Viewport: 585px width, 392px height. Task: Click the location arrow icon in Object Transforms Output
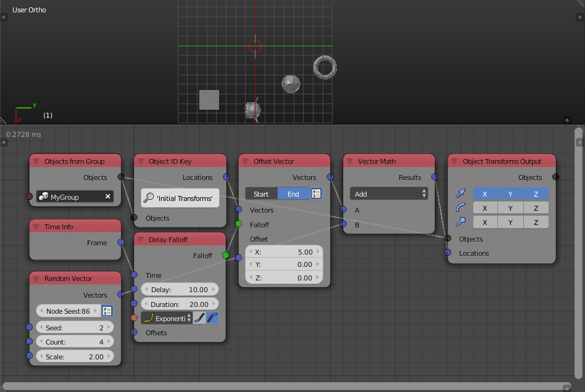461,193
